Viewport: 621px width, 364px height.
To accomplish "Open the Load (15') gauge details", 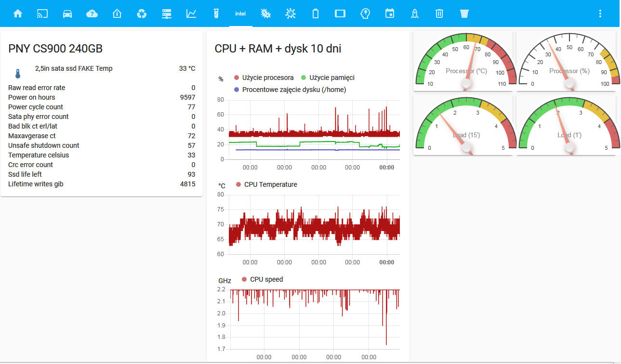I will [466, 125].
